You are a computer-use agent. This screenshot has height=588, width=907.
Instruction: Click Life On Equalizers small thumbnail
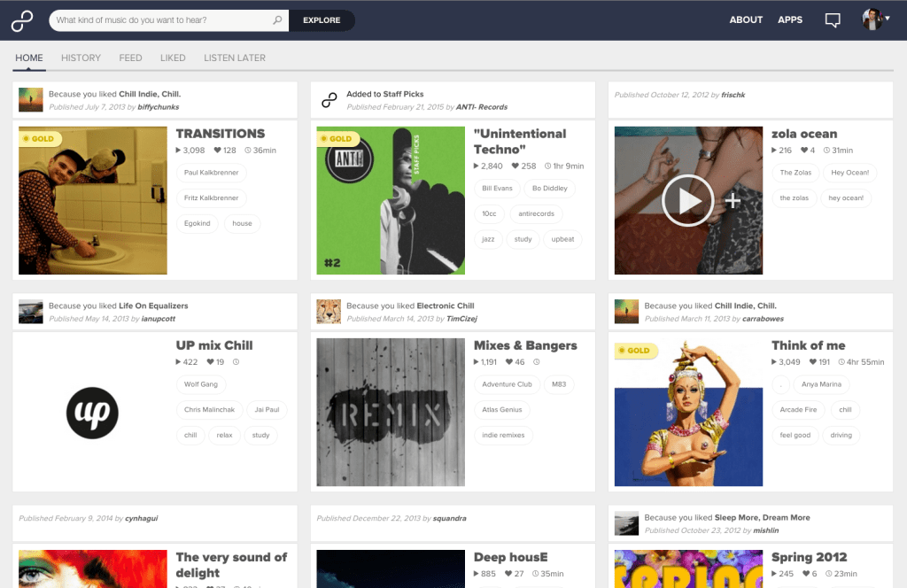(x=31, y=312)
